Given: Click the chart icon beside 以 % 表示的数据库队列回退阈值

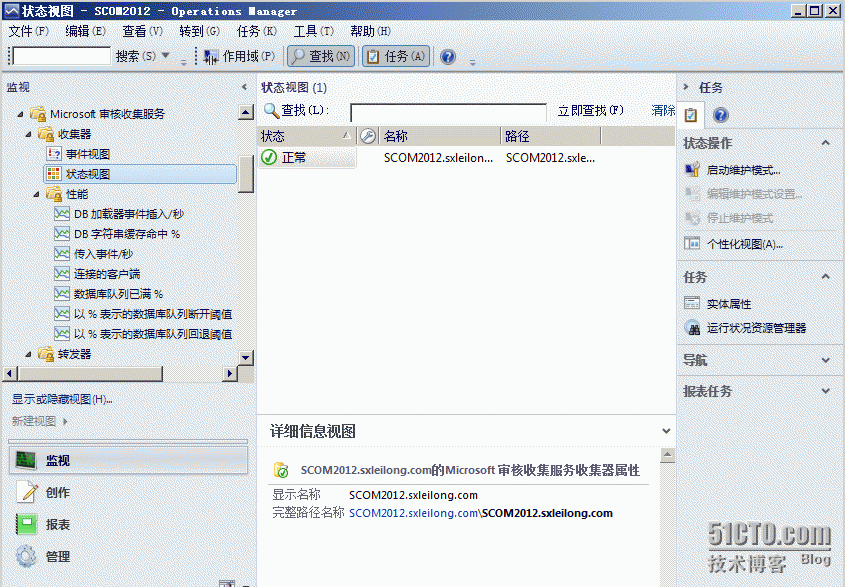Looking at the screenshot, I should 62,334.
